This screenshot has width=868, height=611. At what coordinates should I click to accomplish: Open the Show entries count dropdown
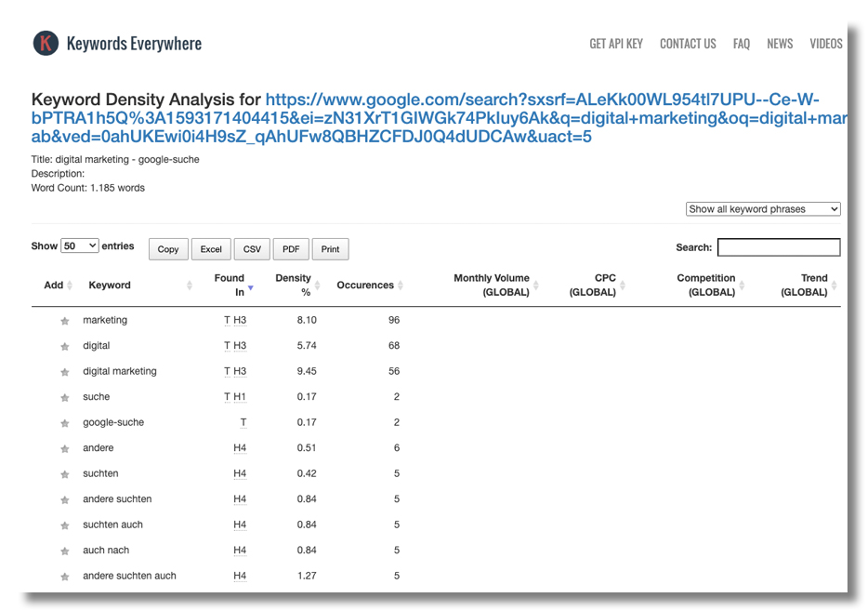click(80, 246)
